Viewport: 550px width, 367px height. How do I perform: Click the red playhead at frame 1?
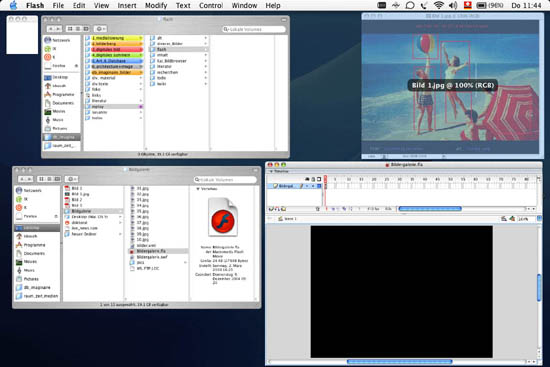[325, 179]
